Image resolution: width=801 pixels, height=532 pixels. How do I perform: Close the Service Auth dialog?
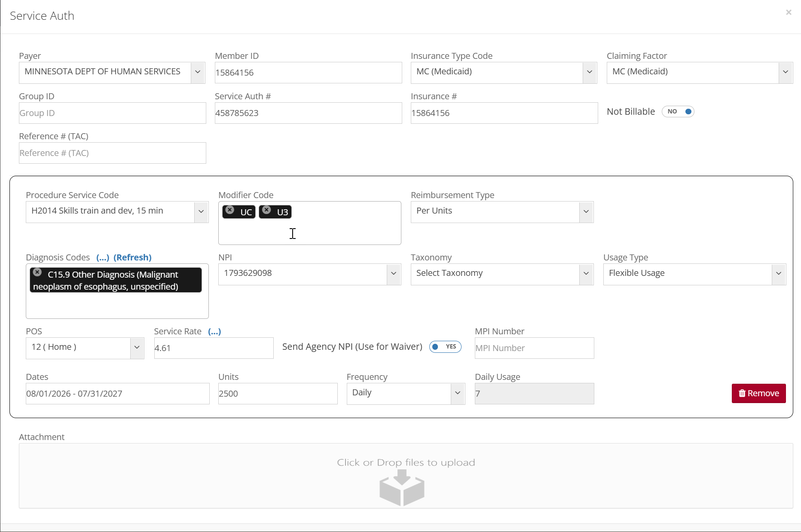(x=789, y=12)
